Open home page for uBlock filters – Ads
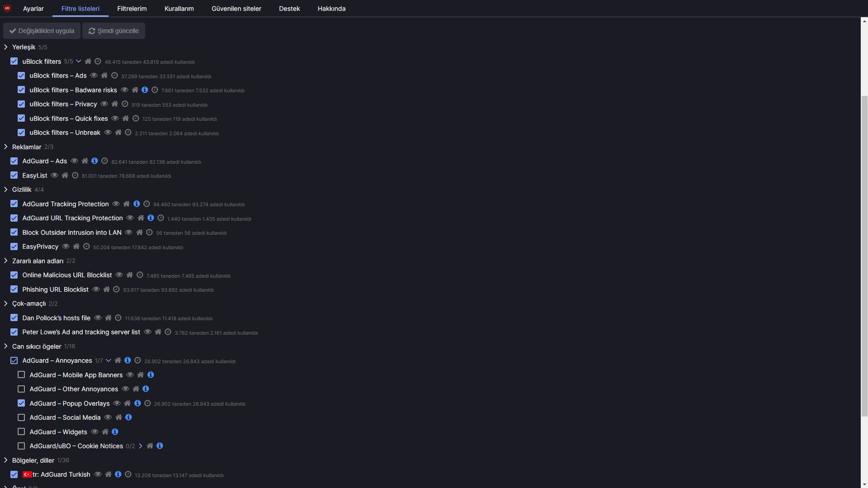868x488 pixels. click(x=104, y=76)
